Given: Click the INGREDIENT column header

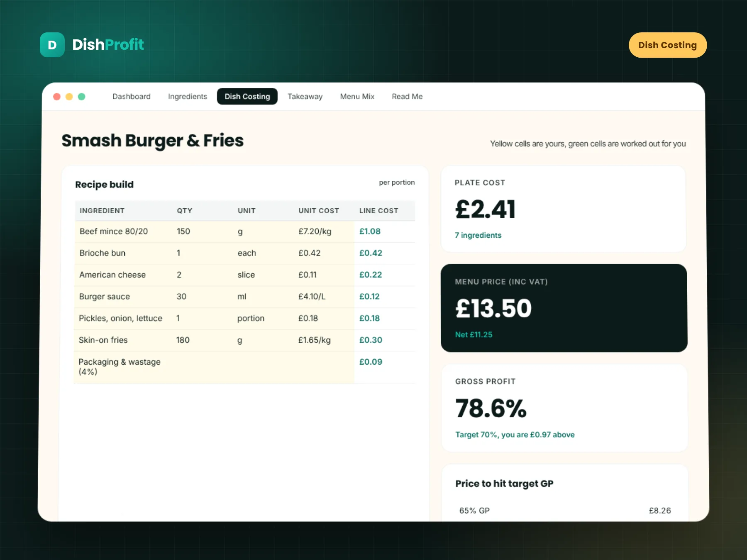Looking at the screenshot, I should (102, 211).
